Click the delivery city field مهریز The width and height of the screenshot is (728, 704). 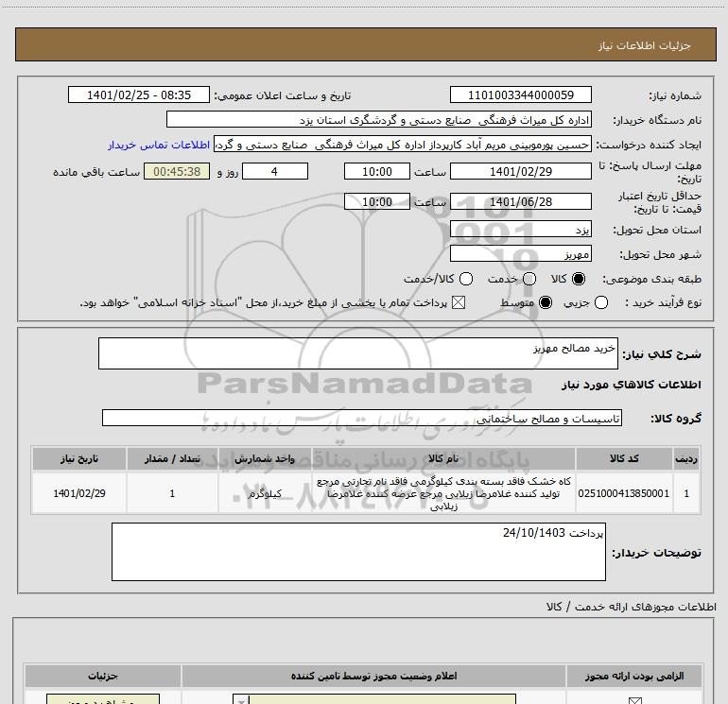click(x=520, y=254)
